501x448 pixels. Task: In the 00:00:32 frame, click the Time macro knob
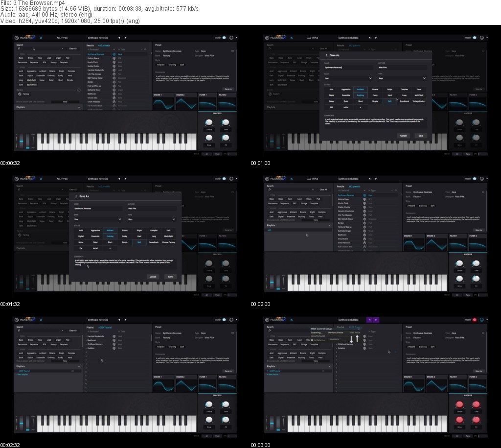click(x=226, y=123)
